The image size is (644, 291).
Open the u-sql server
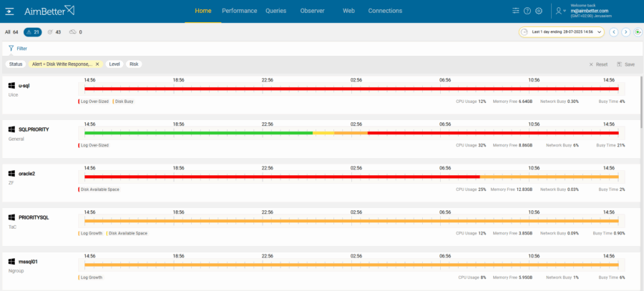[24, 86]
